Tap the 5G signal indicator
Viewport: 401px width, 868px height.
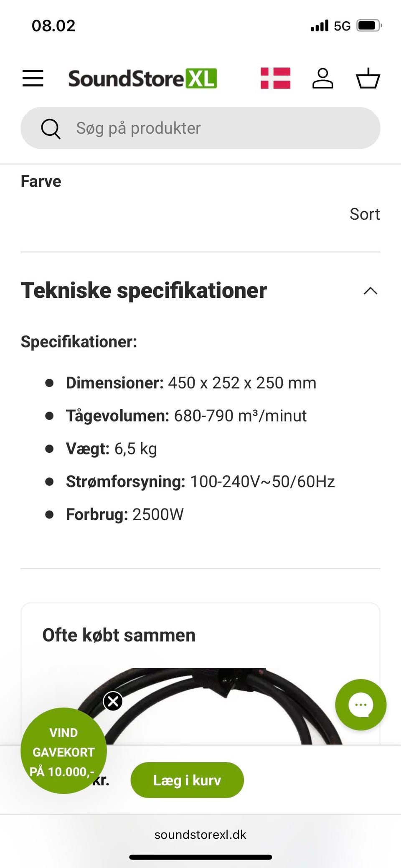point(342,26)
